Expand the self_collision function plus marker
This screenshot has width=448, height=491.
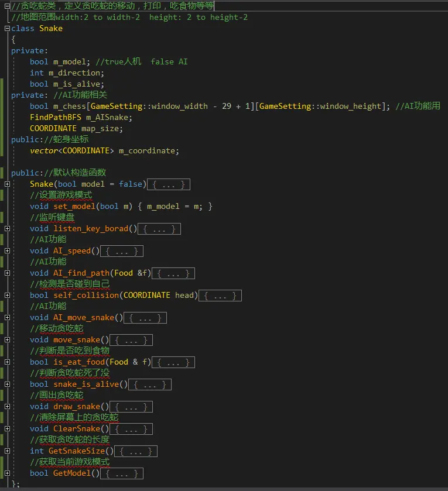(x=7, y=296)
